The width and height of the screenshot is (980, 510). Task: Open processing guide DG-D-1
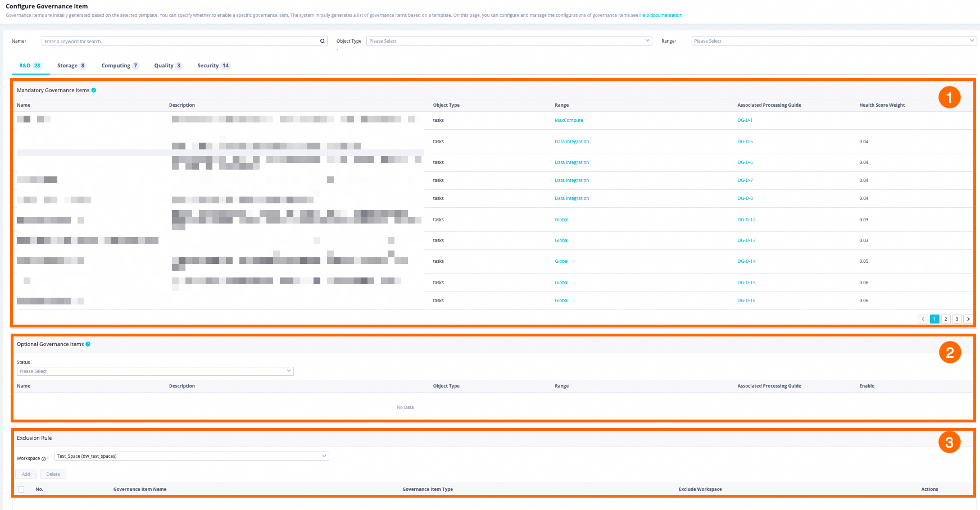click(745, 120)
